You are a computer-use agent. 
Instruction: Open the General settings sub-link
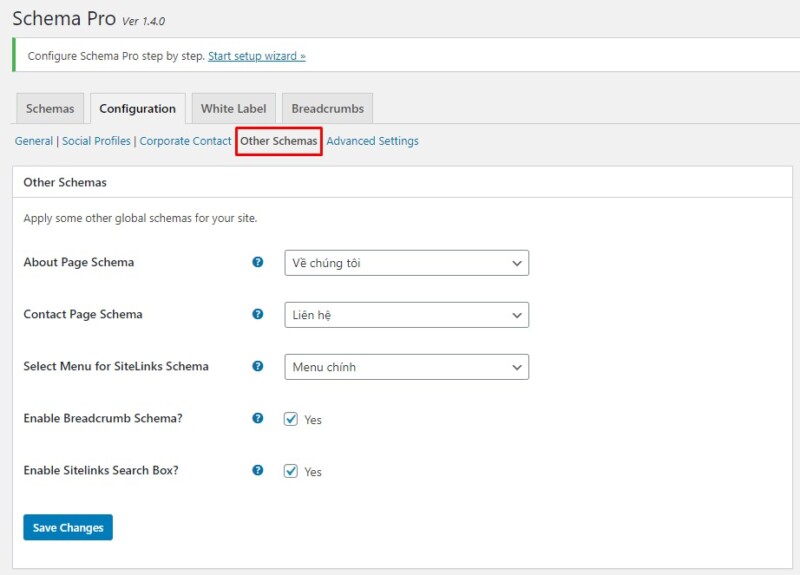click(x=34, y=141)
